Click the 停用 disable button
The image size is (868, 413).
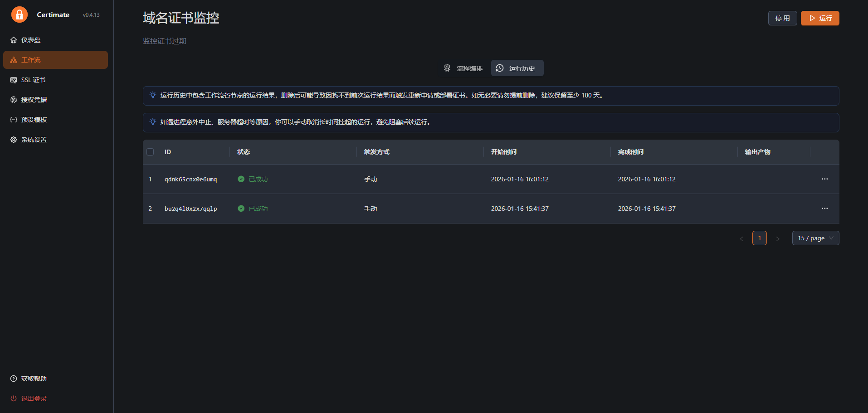click(x=782, y=18)
